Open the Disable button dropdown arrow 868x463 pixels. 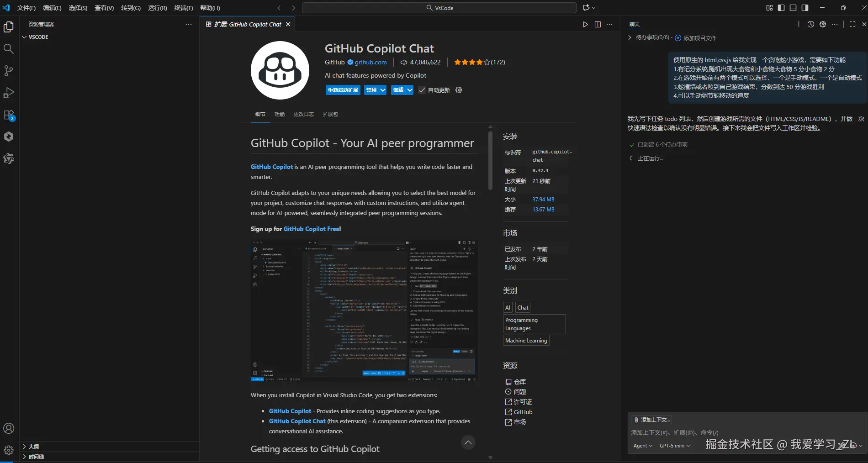coord(382,90)
